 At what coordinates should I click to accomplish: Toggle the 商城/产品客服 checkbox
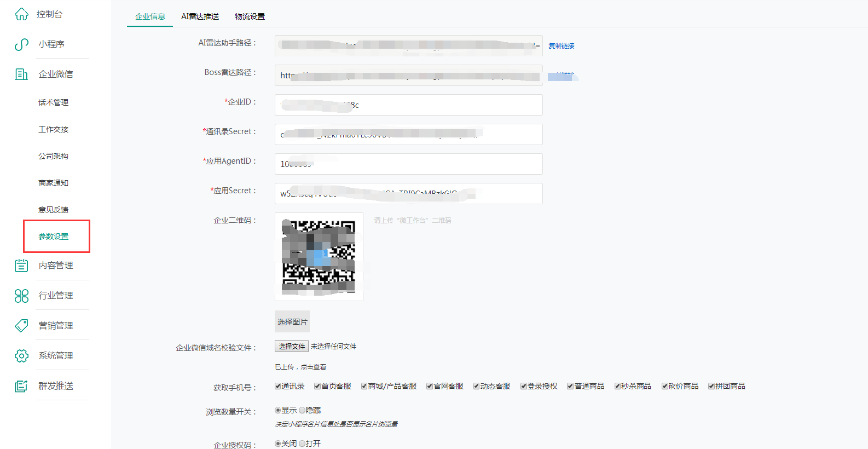pos(364,386)
